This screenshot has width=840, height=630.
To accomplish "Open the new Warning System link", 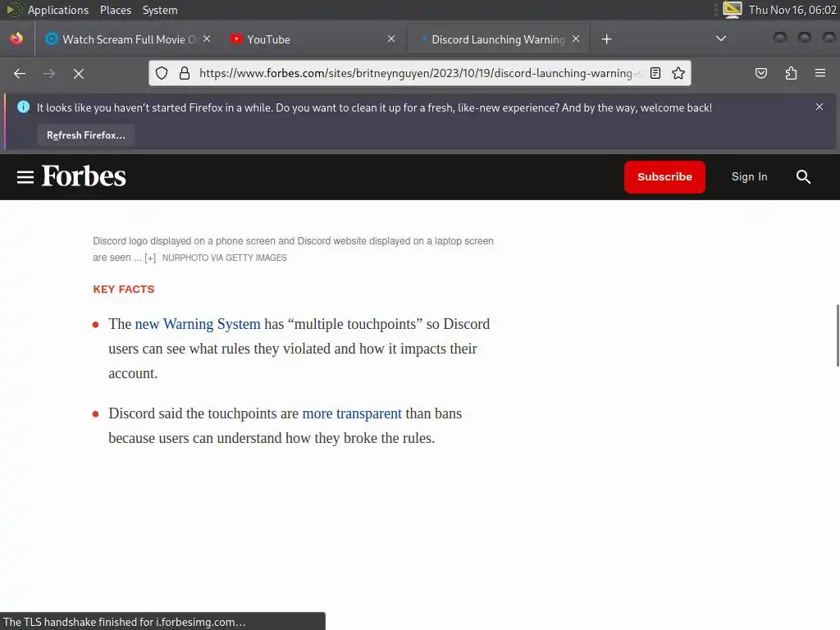I will [x=198, y=324].
